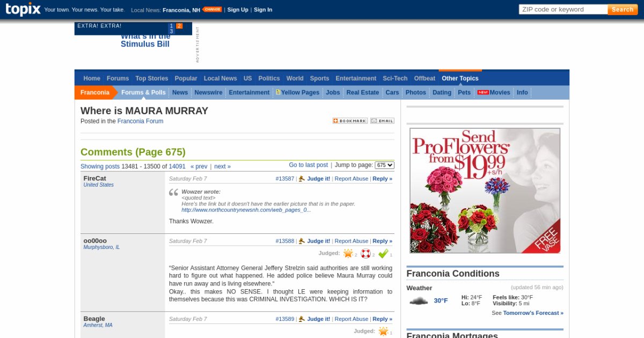Click the 14091 total posts link
This screenshot has height=338, width=644.
pos(177,166)
